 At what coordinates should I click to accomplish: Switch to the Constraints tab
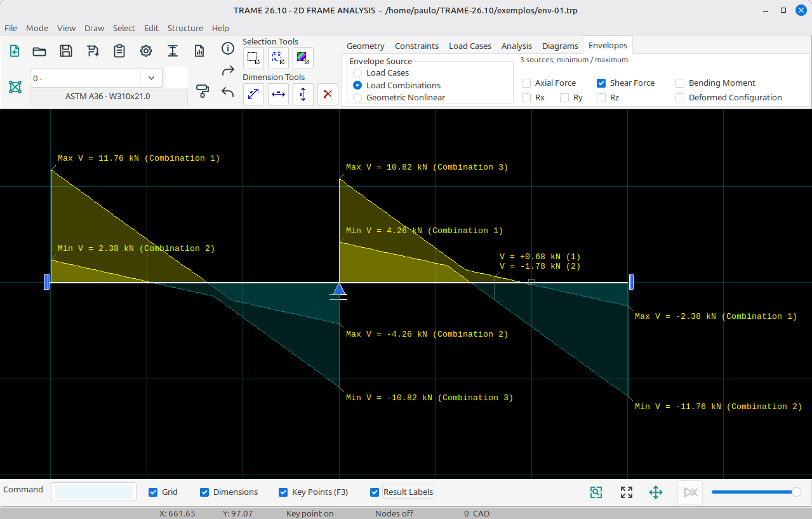point(416,46)
